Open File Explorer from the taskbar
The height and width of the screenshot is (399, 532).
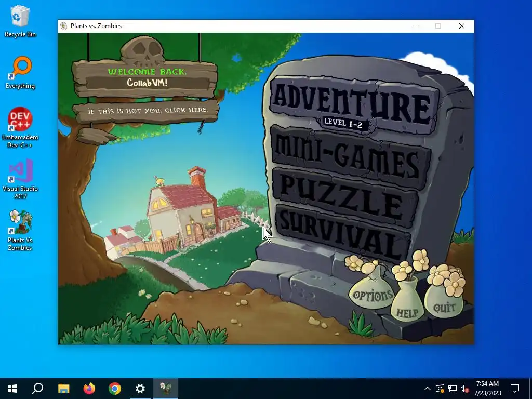coord(63,389)
